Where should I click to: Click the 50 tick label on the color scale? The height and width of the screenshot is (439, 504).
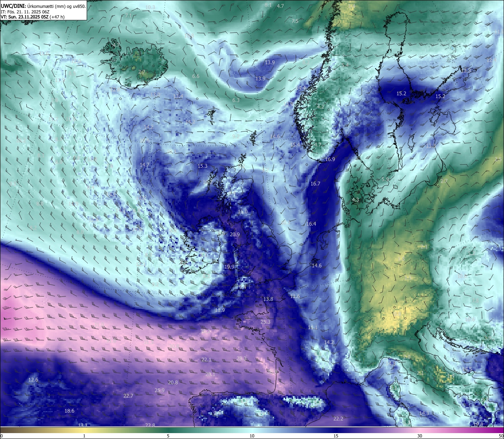(x=501, y=436)
